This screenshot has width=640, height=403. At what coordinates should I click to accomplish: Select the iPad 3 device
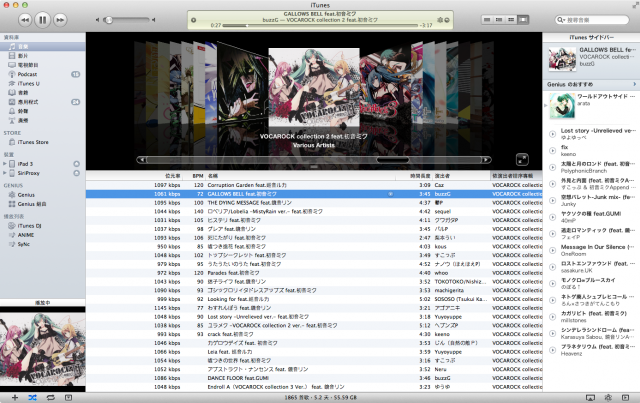click(x=42, y=164)
